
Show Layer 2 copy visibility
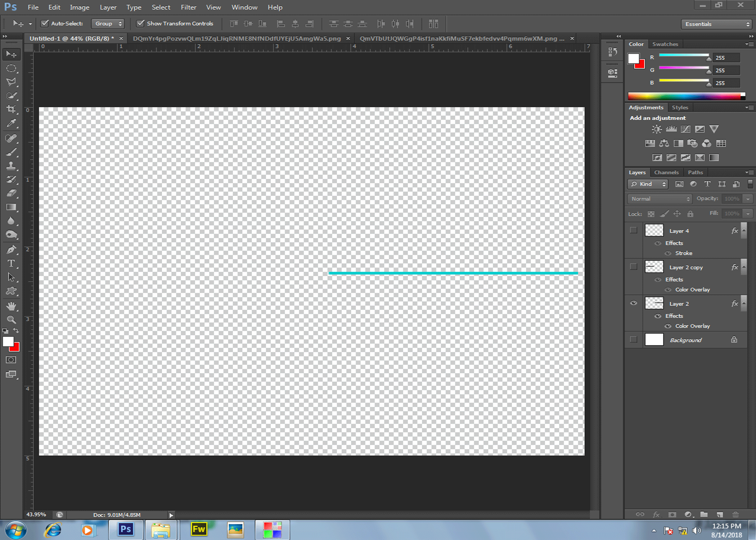click(x=634, y=267)
